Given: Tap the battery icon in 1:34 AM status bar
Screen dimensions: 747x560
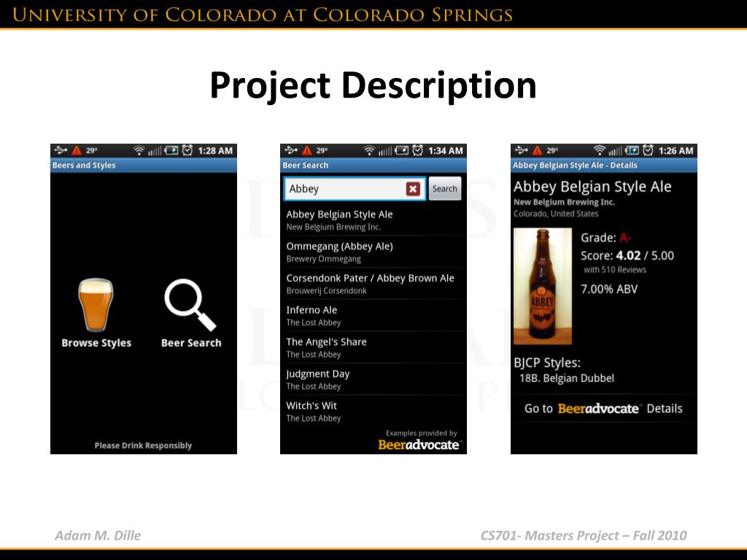Looking at the screenshot, I should click(x=402, y=151).
